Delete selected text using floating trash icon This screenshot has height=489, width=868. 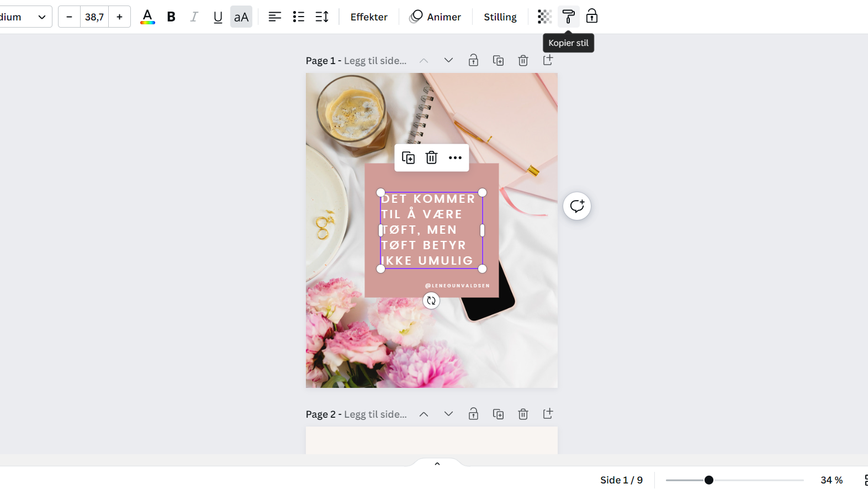[x=431, y=158]
